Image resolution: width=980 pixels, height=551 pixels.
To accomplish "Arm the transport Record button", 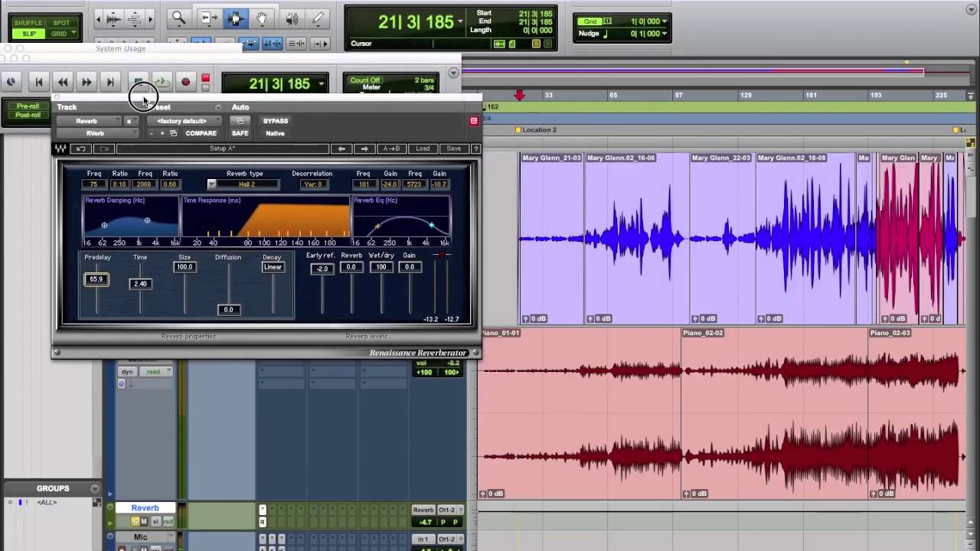I will [x=185, y=82].
